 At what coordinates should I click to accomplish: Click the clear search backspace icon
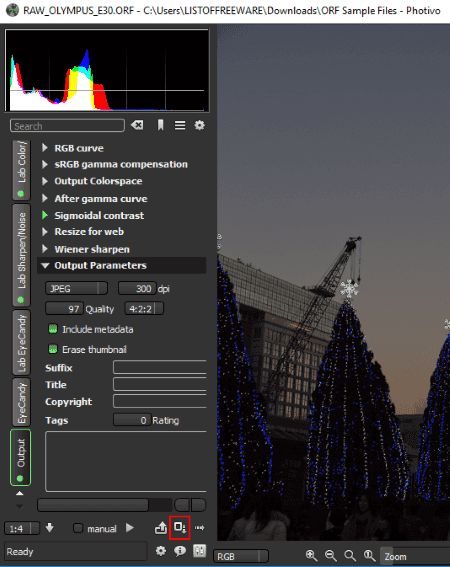137,125
